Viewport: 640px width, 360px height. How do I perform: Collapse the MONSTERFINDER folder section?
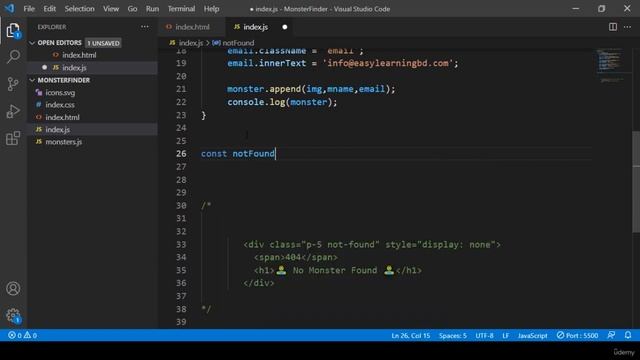pyautogui.click(x=32, y=80)
